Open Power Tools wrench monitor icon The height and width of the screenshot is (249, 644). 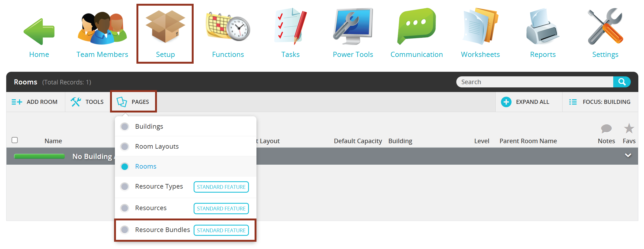coord(353,26)
